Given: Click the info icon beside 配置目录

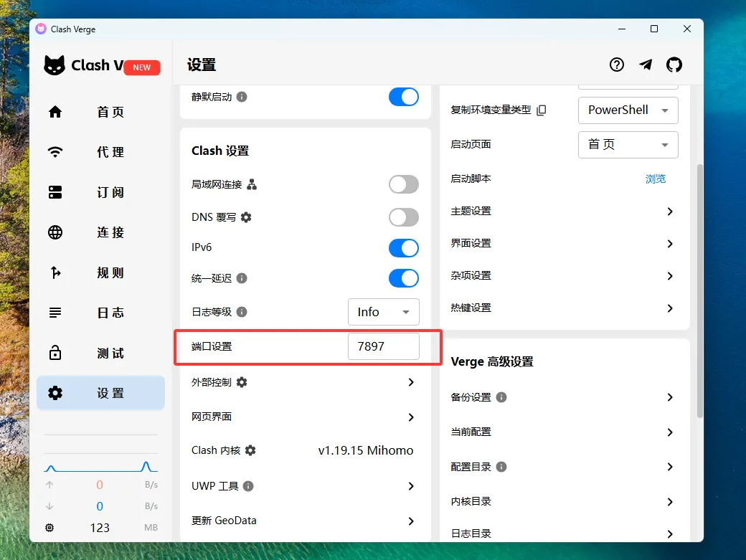Looking at the screenshot, I should 501,467.
